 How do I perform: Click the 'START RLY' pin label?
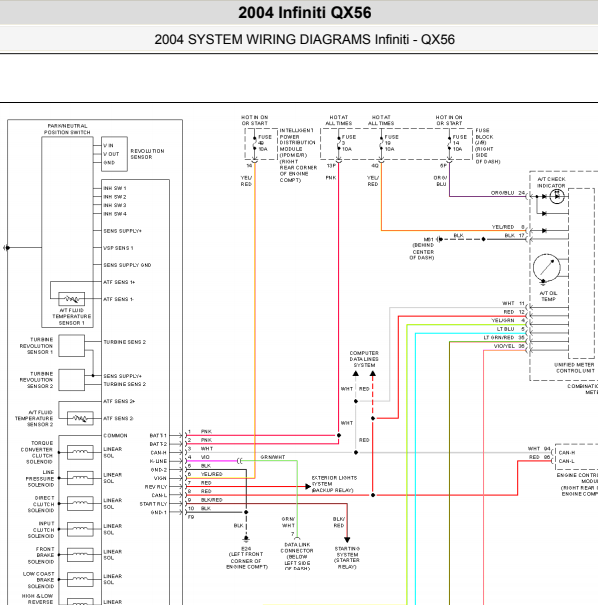click(154, 504)
